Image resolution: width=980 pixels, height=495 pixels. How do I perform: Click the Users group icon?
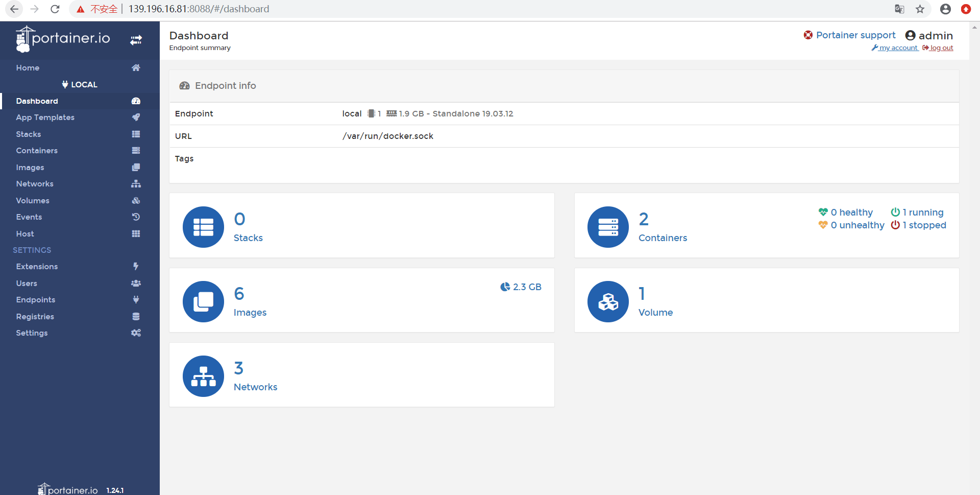pos(136,284)
